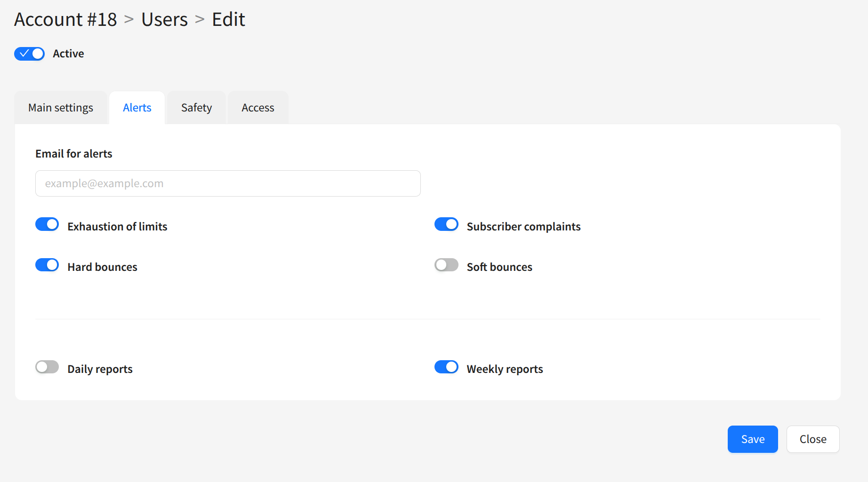Enable the Daily reports switch
The image size is (868, 482).
click(47, 367)
